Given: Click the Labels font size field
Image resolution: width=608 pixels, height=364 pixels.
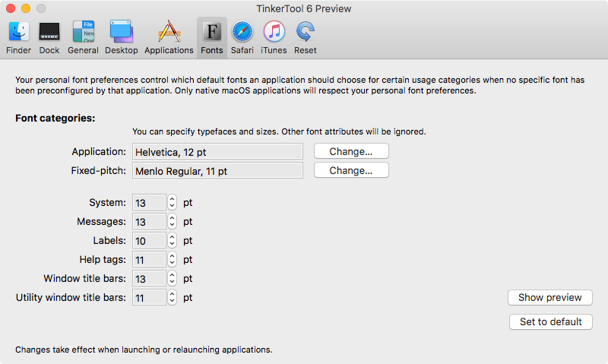Looking at the screenshot, I should 149,240.
